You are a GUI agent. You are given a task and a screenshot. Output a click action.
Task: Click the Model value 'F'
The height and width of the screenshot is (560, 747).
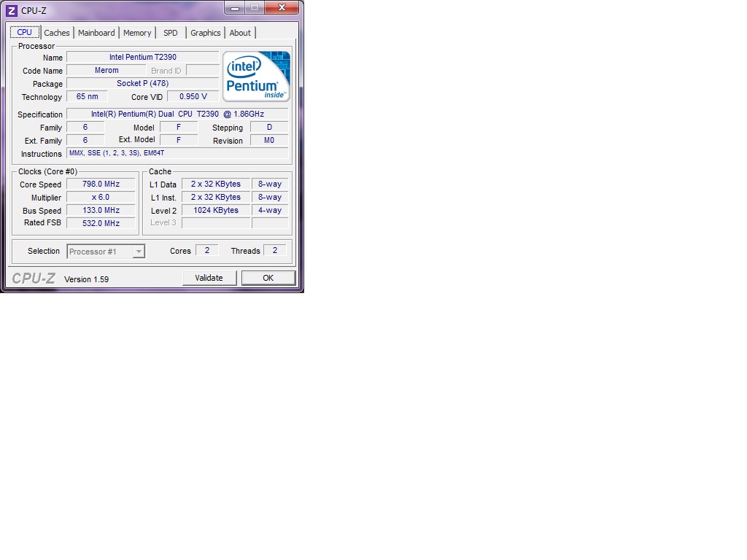click(x=179, y=127)
